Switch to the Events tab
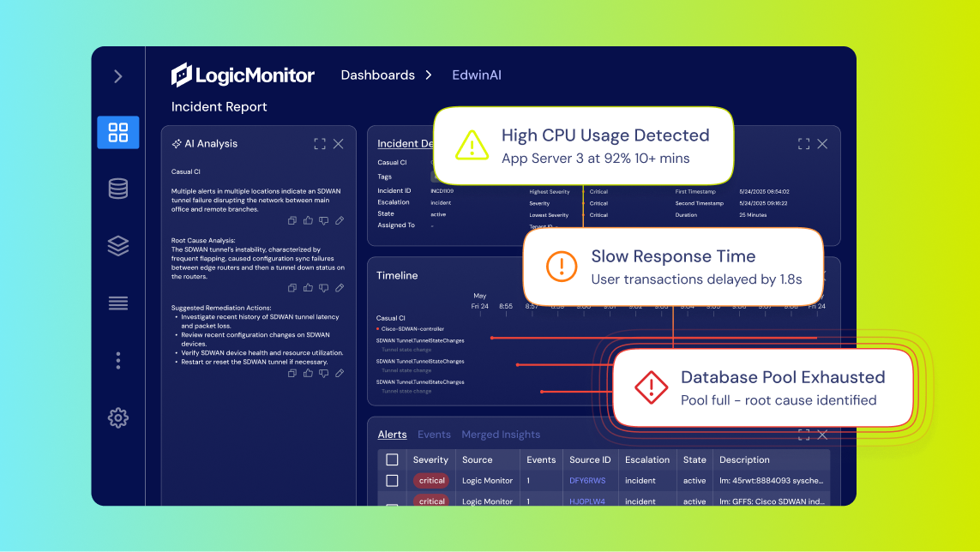Screen dimensions: 980x552 pyautogui.click(x=434, y=435)
